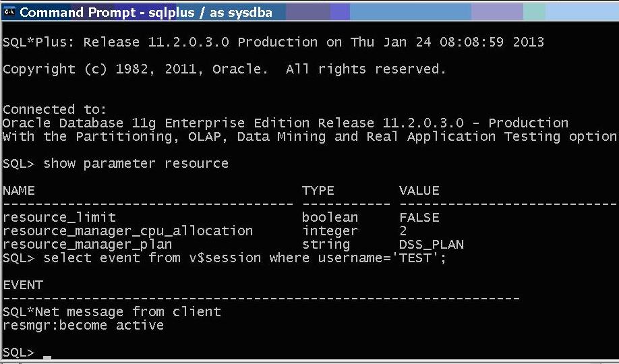Click the SQL*Plus Release 11.2.0.3.0 banner line
Viewport: 619px width, 364px height.
[x=273, y=42]
